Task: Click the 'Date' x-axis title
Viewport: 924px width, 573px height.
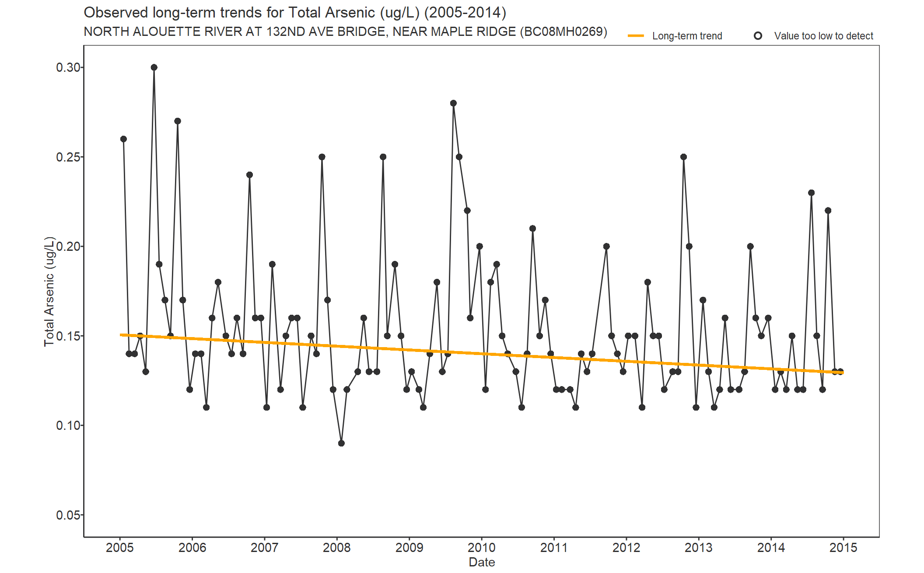Action: point(482,562)
